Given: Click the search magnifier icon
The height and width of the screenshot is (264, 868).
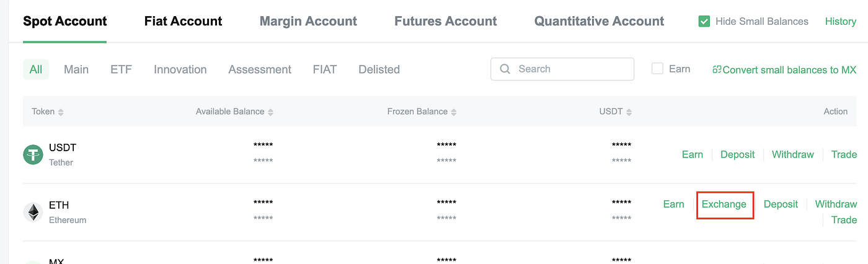Looking at the screenshot, I should 505,69.
